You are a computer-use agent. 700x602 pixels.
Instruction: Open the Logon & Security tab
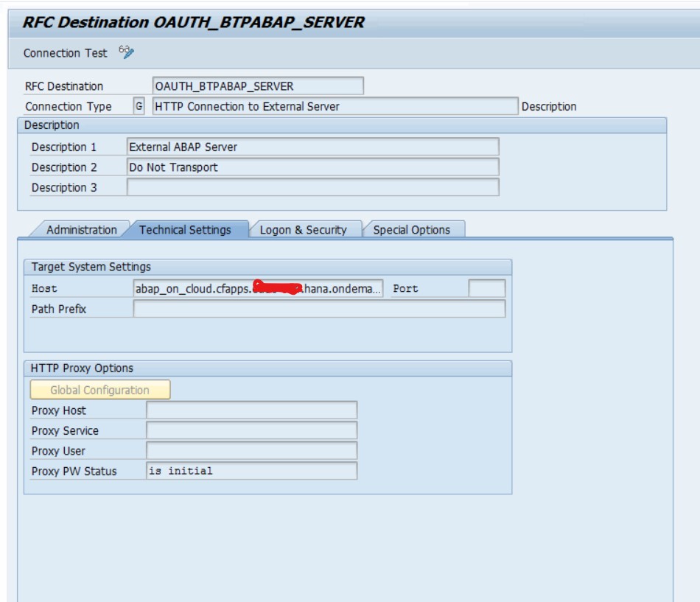point(303,230)
